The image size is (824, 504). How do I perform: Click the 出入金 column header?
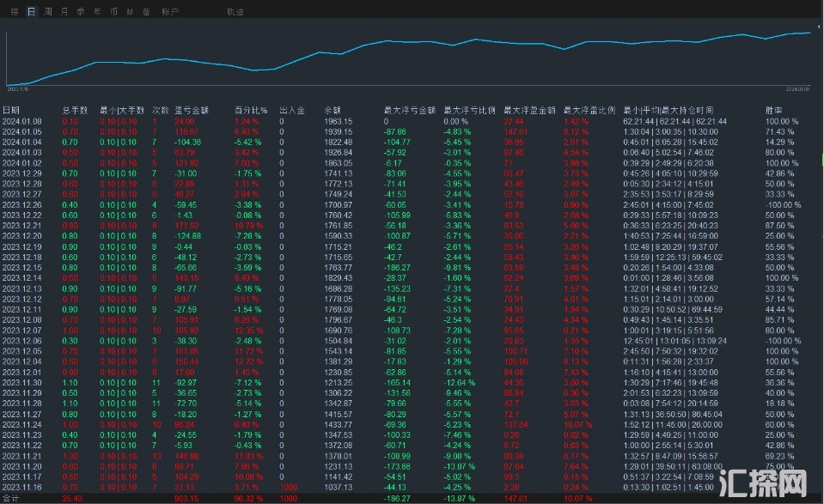(292, 110)
